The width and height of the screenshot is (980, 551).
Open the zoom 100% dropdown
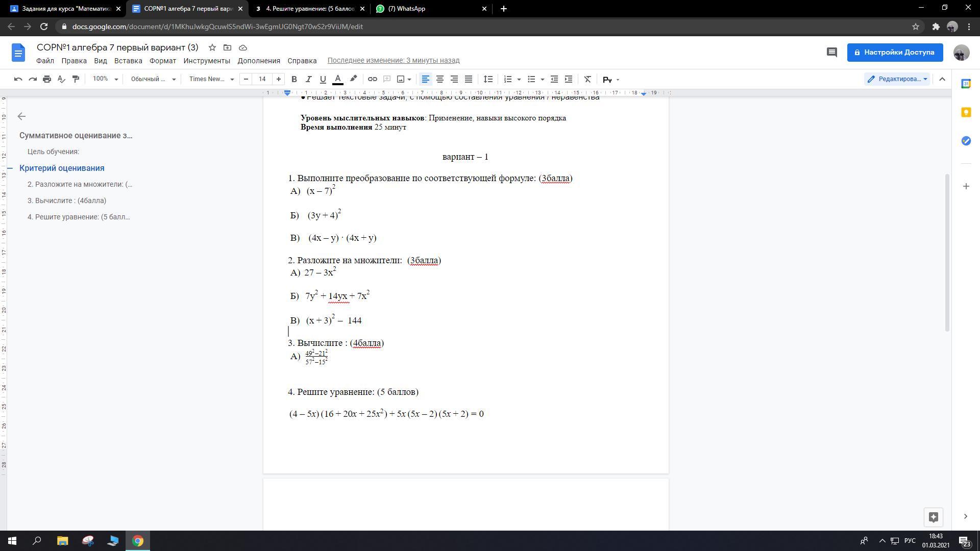pos(105,79)
